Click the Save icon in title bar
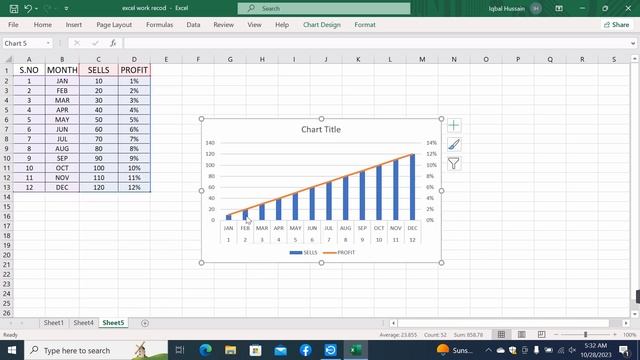 tap(13, 9)
